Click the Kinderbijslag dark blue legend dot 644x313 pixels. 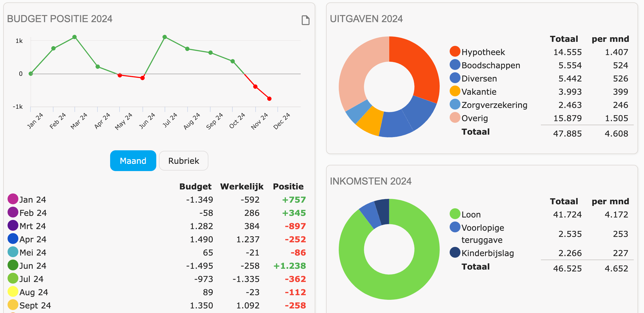coord(455,252)
